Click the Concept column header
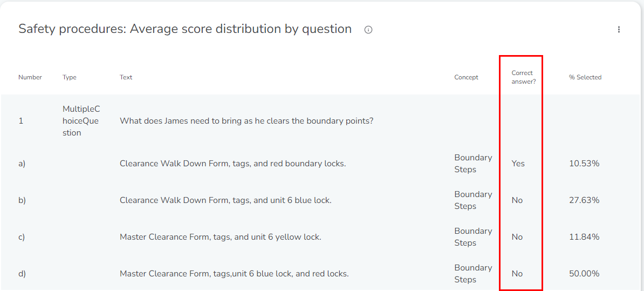 pos(466,77)
